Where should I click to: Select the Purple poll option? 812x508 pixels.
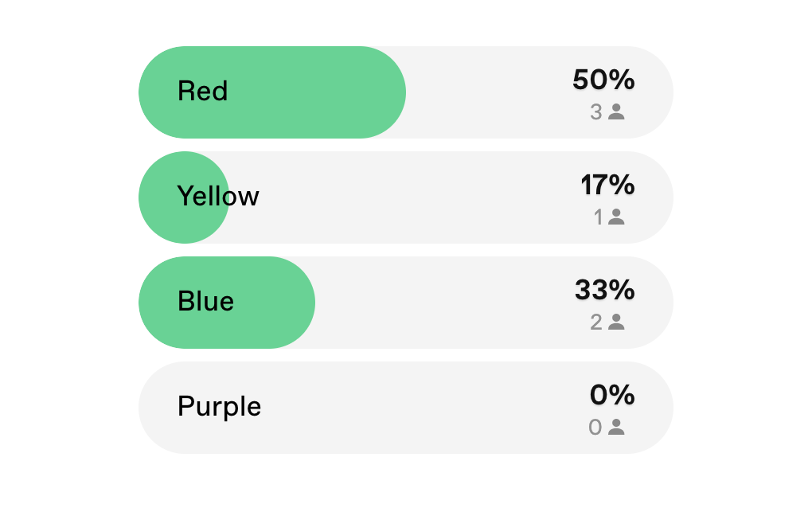point(406,408)
